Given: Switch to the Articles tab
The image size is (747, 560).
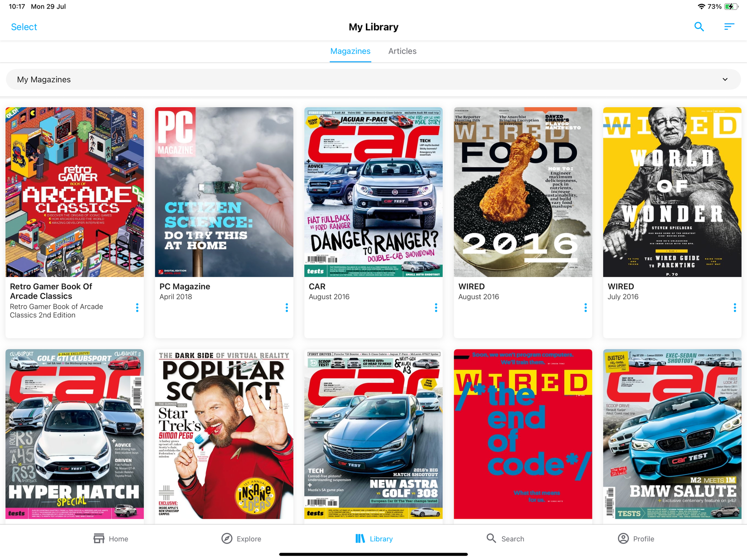Looking at the screenshot, I should (x=402, y=51).
